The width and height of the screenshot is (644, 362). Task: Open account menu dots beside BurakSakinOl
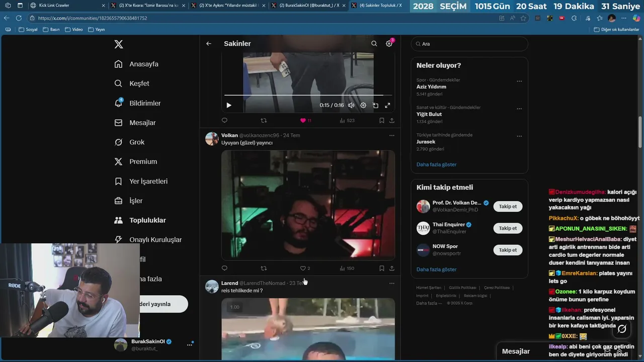[x=190, y=344]
